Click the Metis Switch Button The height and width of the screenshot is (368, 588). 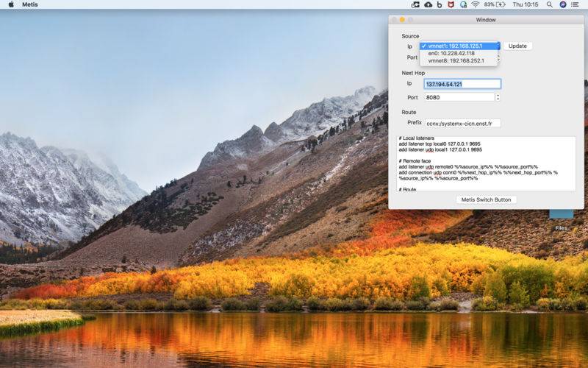pos(486,199)
